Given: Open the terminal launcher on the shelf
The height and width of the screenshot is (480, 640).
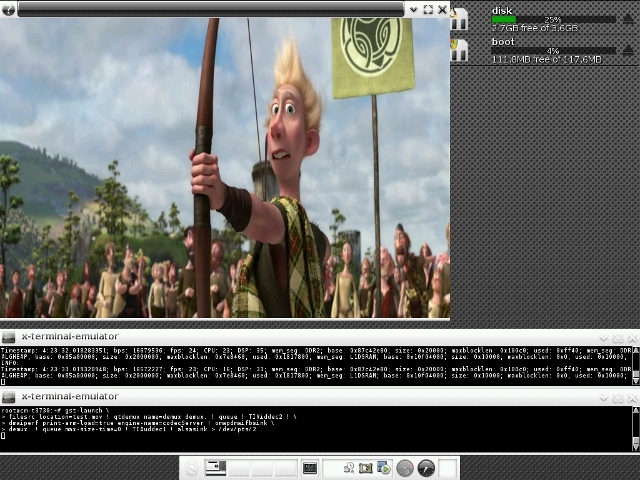Looking at the screenshot, I should (310, 468).
